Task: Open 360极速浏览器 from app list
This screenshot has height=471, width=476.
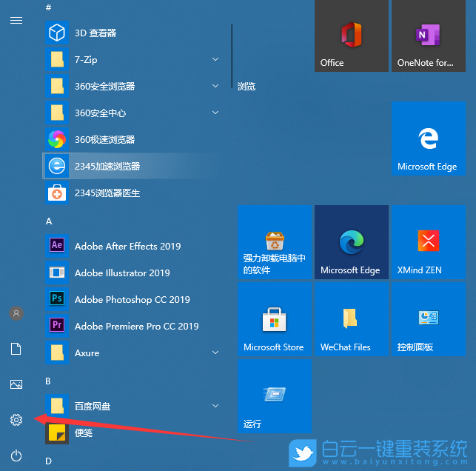Action: tap(132, 140)
